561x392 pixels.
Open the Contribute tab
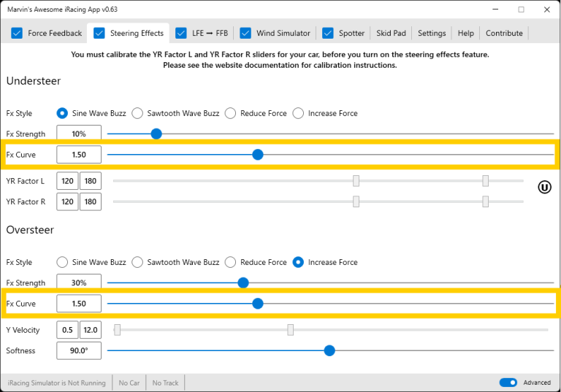tap(504, 33)
